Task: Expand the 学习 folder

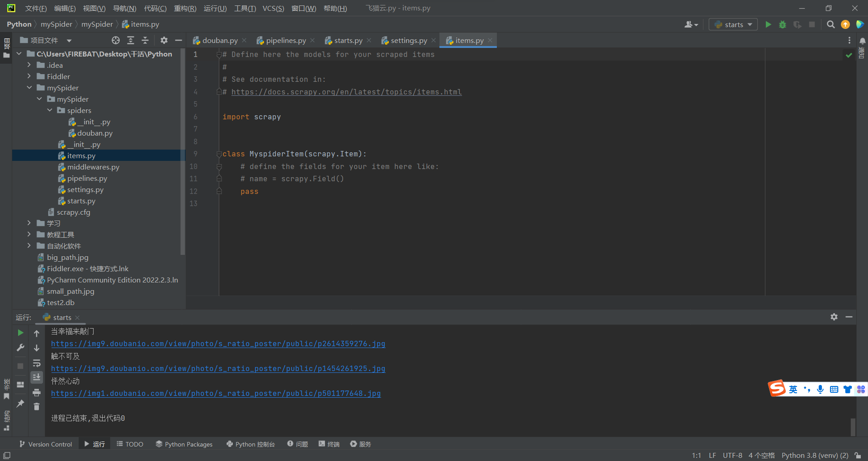Action: [x=29, y=223]
